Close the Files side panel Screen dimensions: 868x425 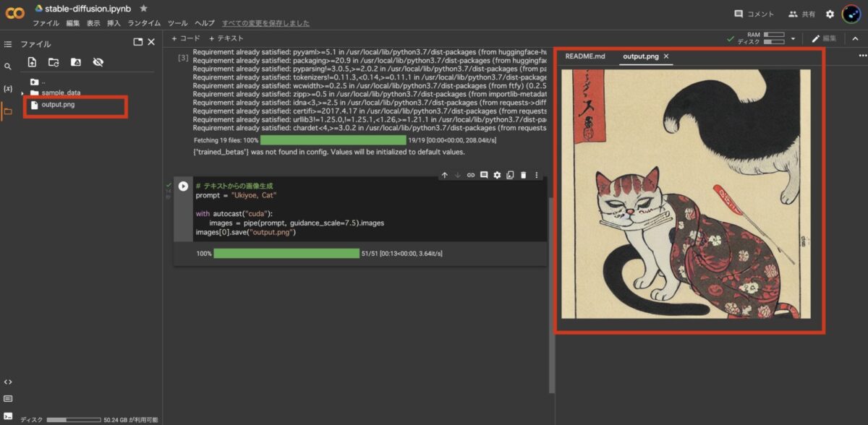(151, 42)
